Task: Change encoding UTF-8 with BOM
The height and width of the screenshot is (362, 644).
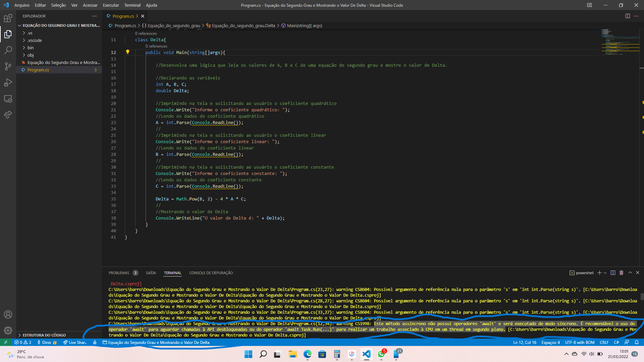Action: pos(580,342)
